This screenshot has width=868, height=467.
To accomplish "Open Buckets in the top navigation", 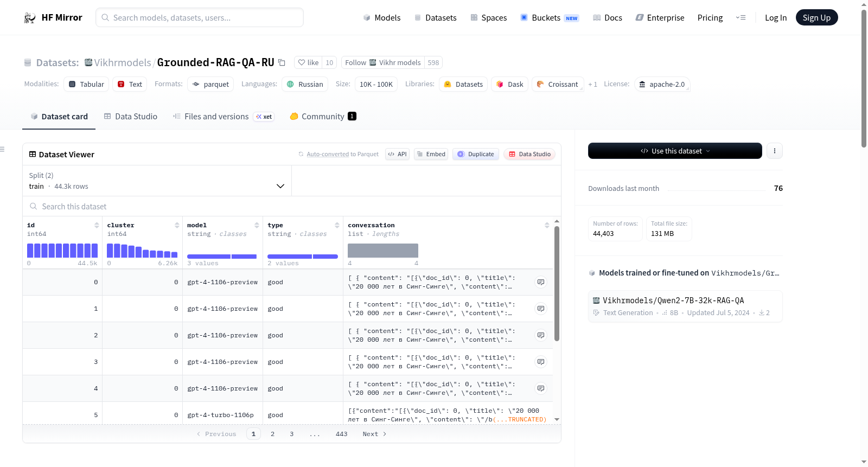I will 550,18.
